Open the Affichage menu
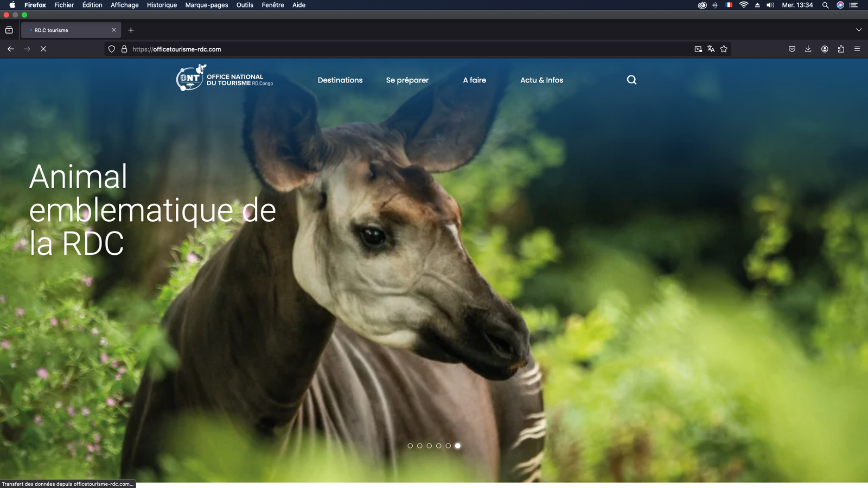 click(125, 5)
